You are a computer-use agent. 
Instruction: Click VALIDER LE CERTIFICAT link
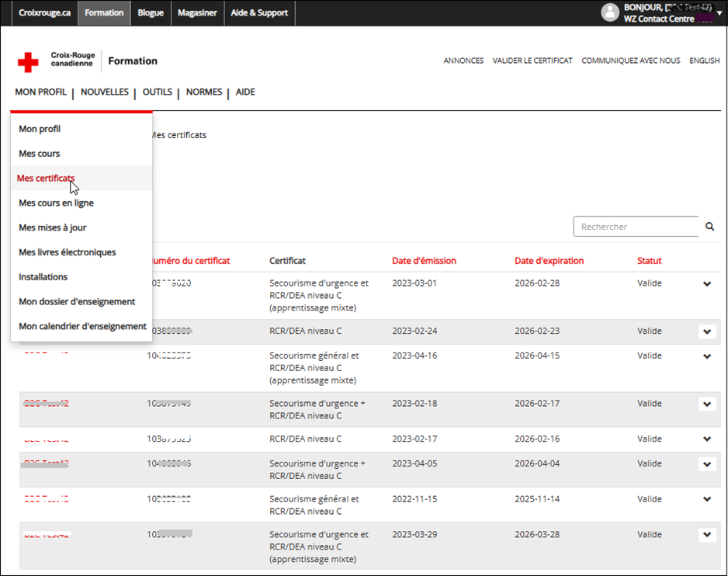[532, 61]
